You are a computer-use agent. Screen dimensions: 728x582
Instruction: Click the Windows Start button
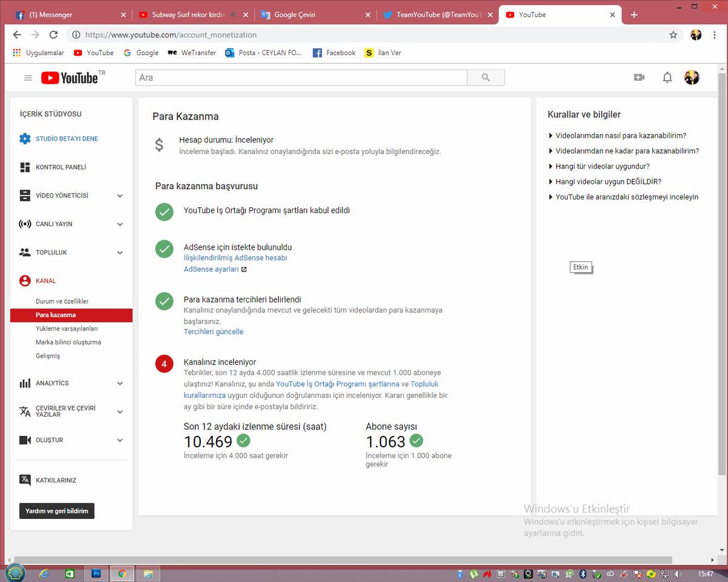coord(15,572)
